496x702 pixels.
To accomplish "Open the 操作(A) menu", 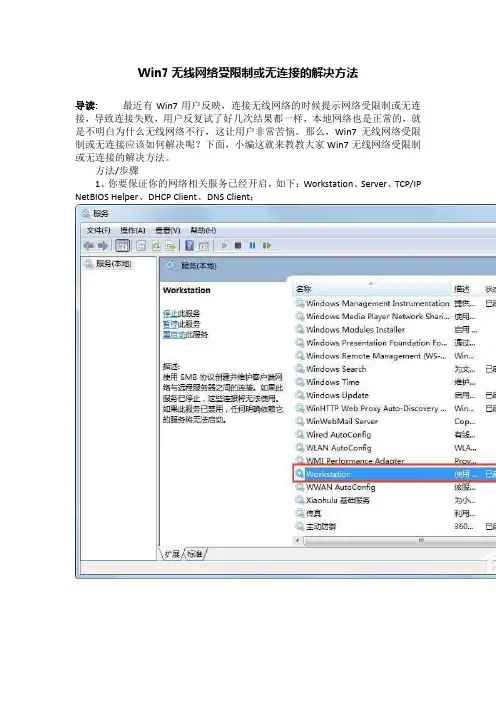I will tap(133, 230).
